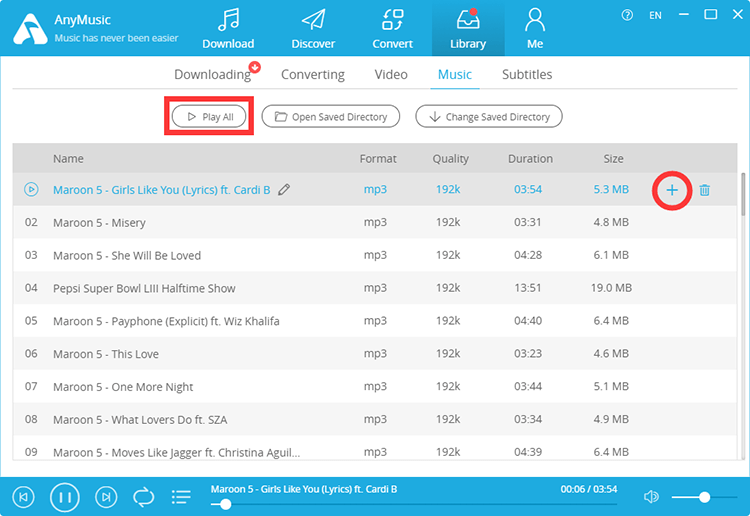
Task: Select Maroon 5 - Girls Like You title
Action: click(162, 190)
